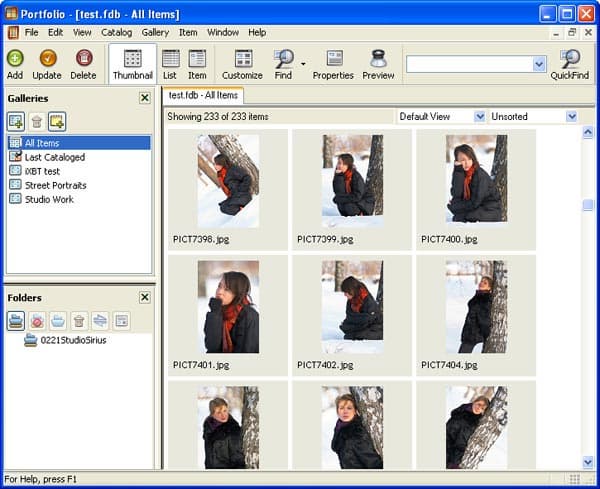The width and height of the screenshot is (600, 489).
Task: Click the Portfolio title bar icon
Action: click(x=11, y=13)
